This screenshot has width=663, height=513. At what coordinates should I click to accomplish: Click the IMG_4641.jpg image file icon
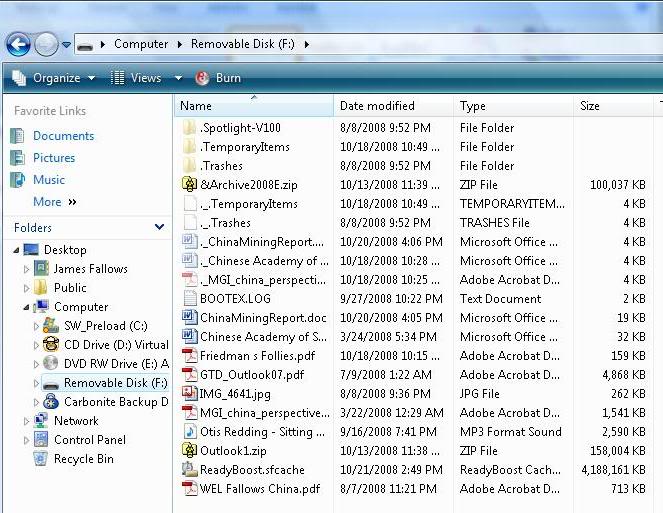click(x=190, y=394)
